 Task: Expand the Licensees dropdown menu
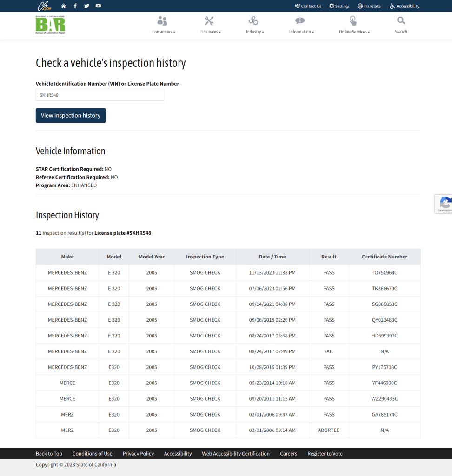210,26
